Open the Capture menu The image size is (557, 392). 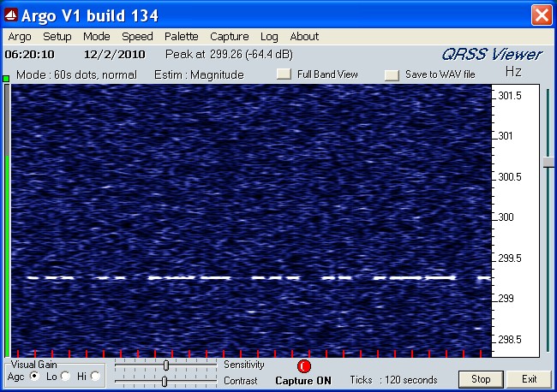(x=230, y=37)
